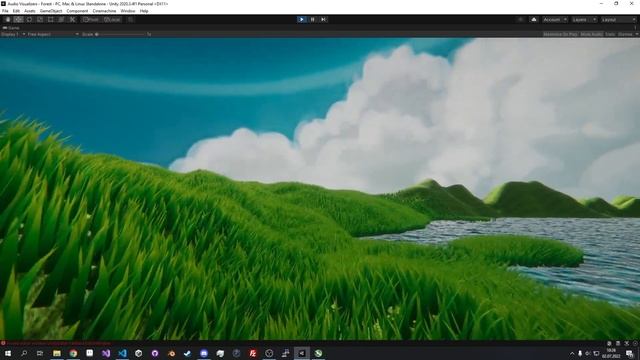This screenshot has height=360, width=640.
Task: Select the Move tool in Unity toolbar
Action: (x=18, y=19)
